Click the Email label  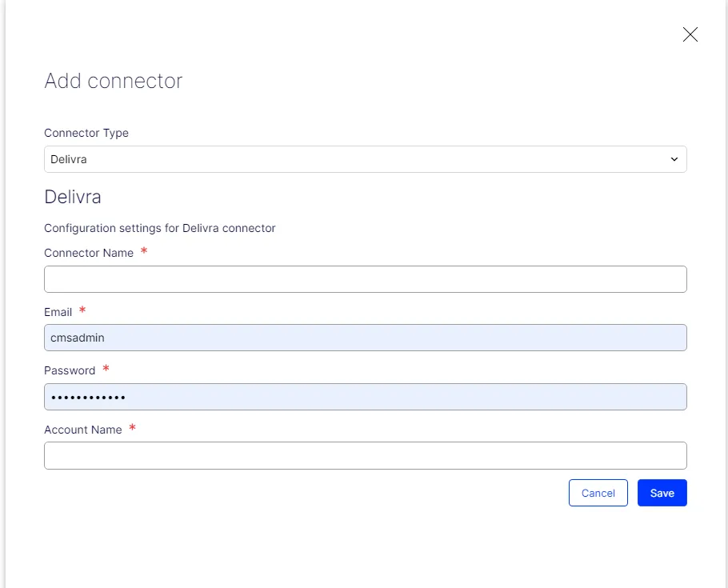click(58, 312)
